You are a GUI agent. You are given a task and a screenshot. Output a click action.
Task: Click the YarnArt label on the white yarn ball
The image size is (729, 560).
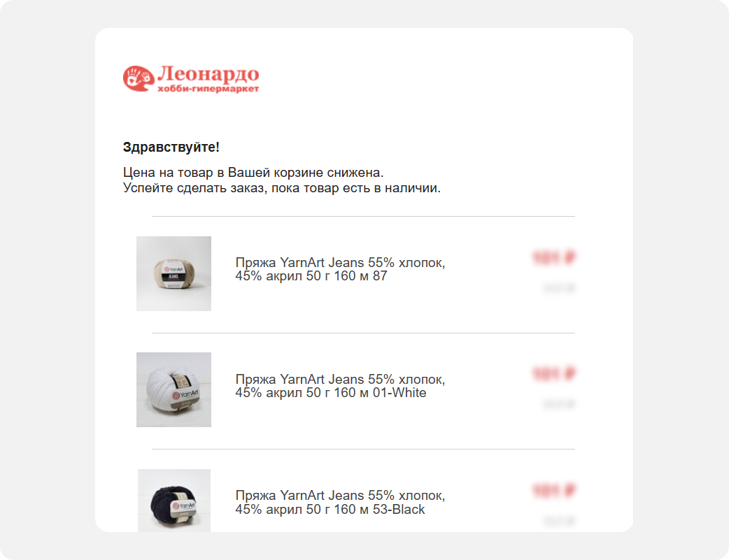pyautogui.click(x=185, y=394)
